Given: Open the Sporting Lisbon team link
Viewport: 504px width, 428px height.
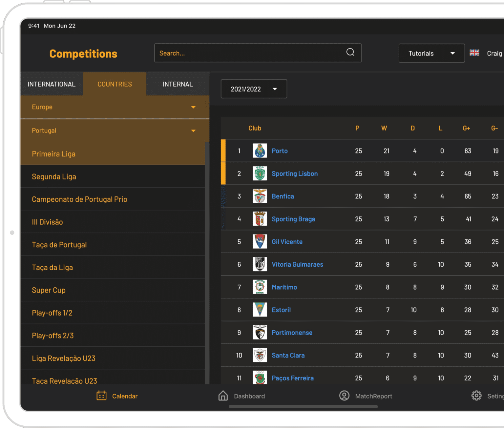Looking at the screenshot, I should [294, 174].
